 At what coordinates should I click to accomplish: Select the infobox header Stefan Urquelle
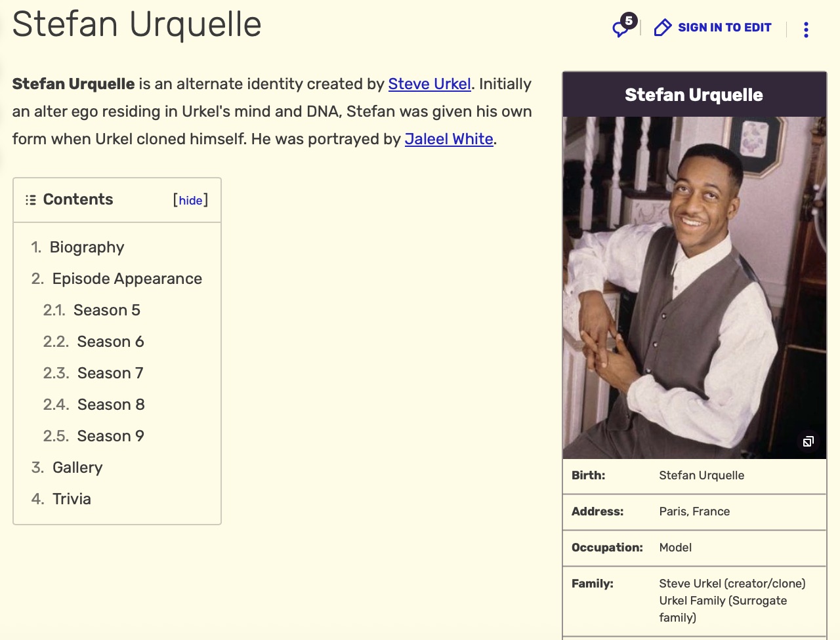[694, 95]
